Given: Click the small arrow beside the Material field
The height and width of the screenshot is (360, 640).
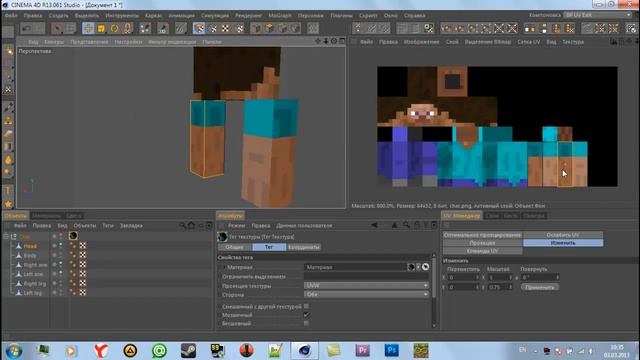Looking at the screenshot, I should click(x=418, y=267).
